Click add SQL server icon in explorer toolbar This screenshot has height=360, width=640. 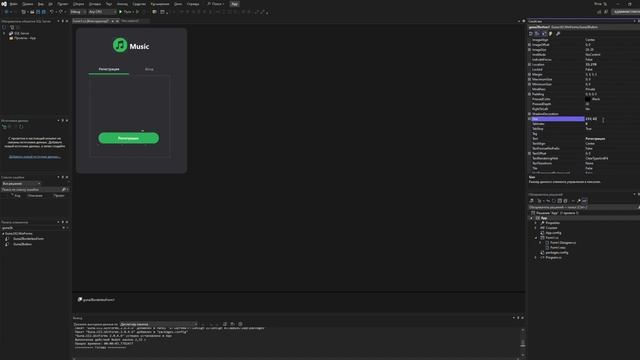coord(12,27)
